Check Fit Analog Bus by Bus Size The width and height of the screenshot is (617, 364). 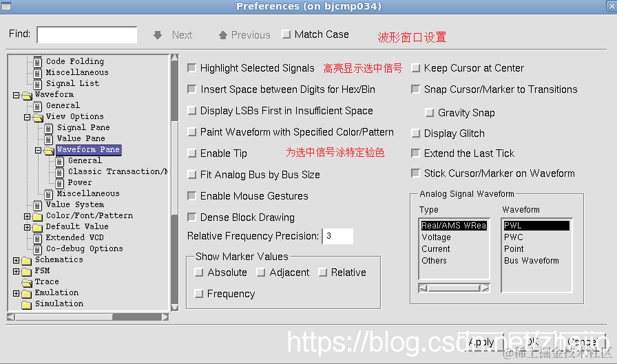coord(192,175)
